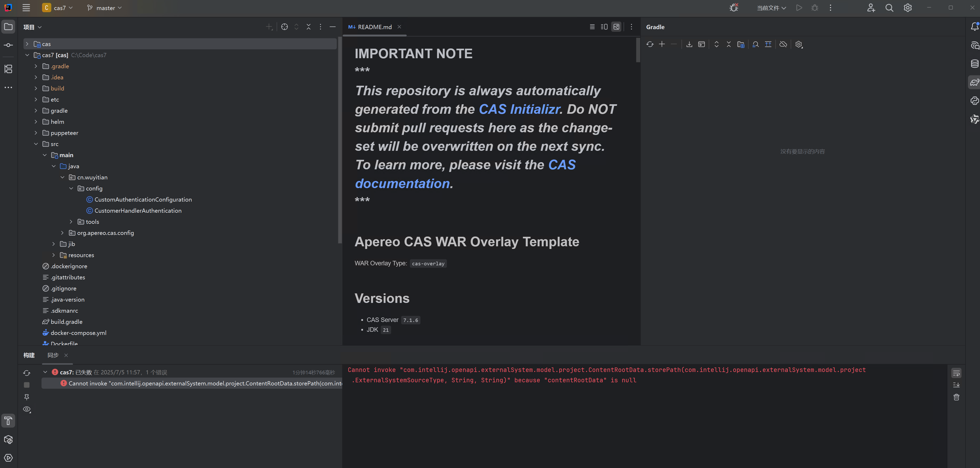This screenshot has width=980, height=468.
Task: Toggle Gradle offline mode
Action: 783,44
